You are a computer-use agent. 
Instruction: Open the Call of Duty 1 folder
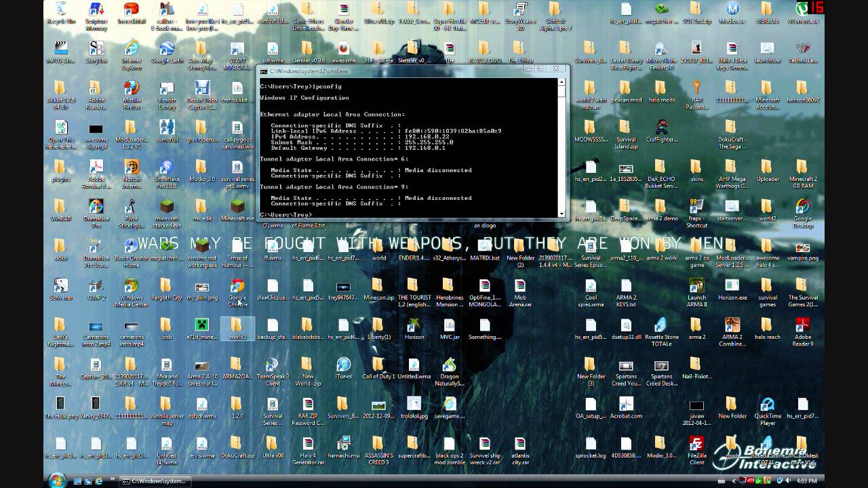click(x=378, y=369)
